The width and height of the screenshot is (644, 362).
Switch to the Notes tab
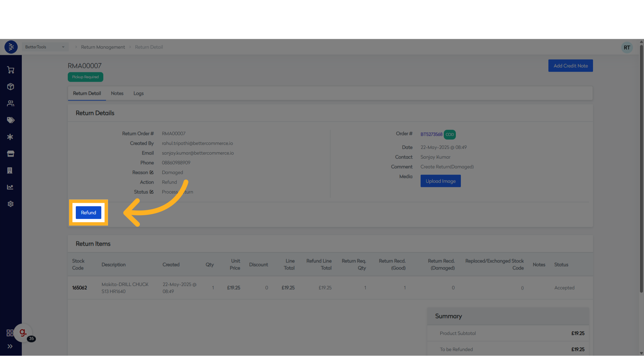click(117, 94)
